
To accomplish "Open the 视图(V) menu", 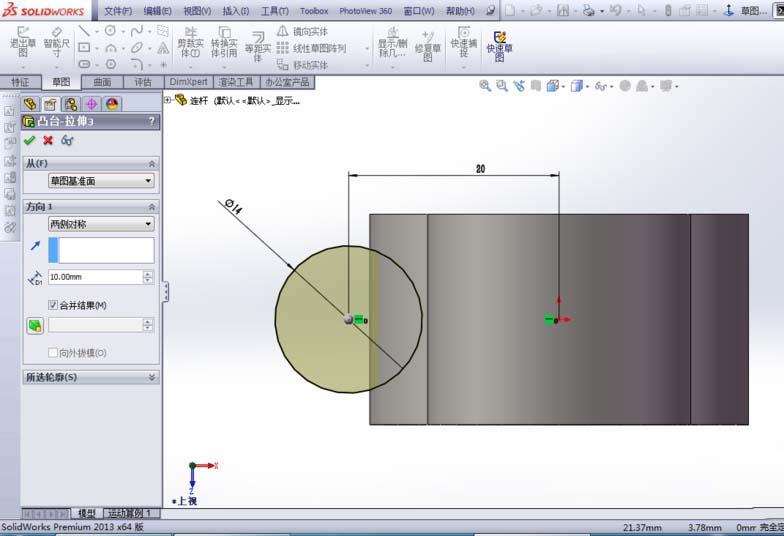I will point(197,11).
